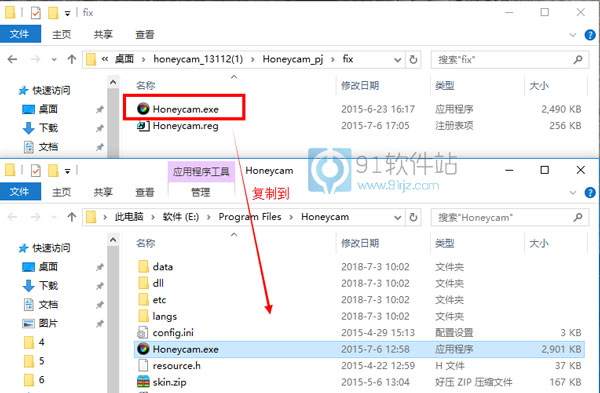Open help in the fix window
The height and width of the screenshot is (393, 600).
coord(590,35)
